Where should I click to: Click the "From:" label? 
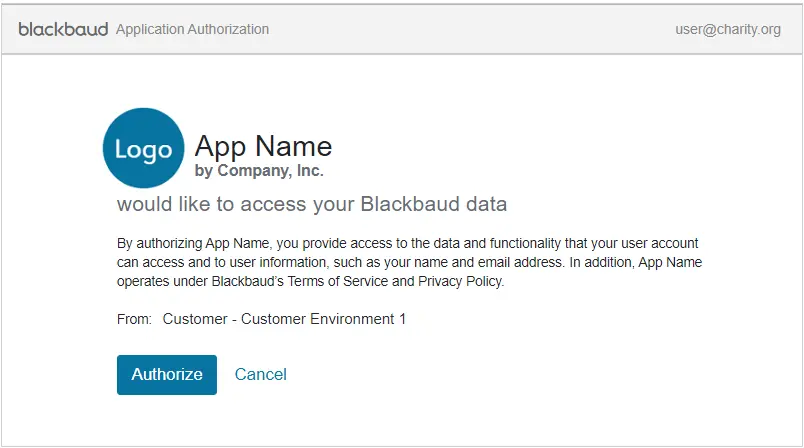(x=134, y=319)
